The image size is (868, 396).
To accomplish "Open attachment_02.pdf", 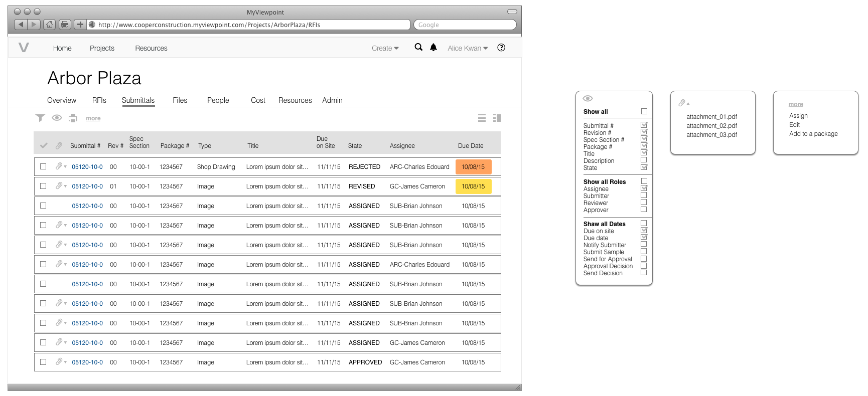I will [x=711, y=126].
